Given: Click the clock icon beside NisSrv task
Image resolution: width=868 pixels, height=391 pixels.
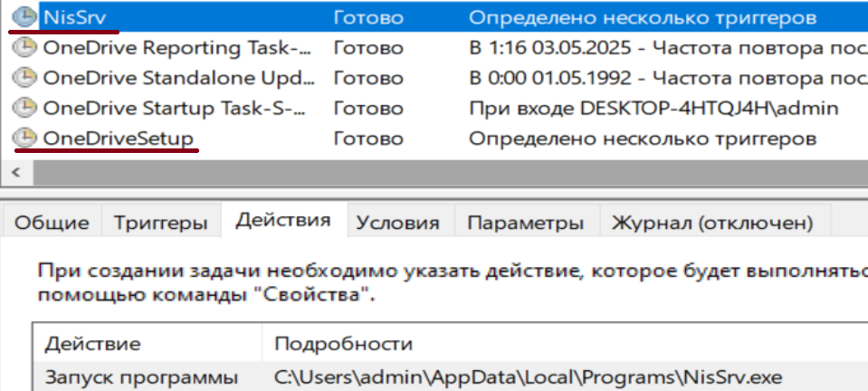Looking at the screenshot, I should [x=24, y=17].
